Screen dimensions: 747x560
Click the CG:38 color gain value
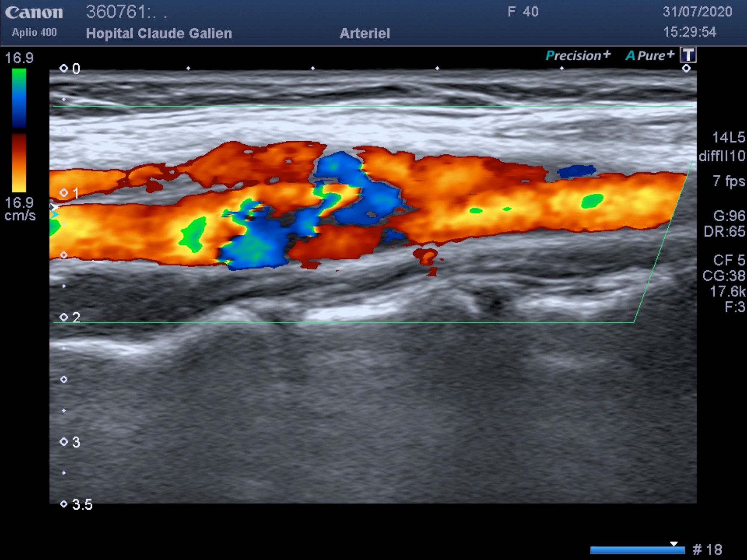coord(724,276)
